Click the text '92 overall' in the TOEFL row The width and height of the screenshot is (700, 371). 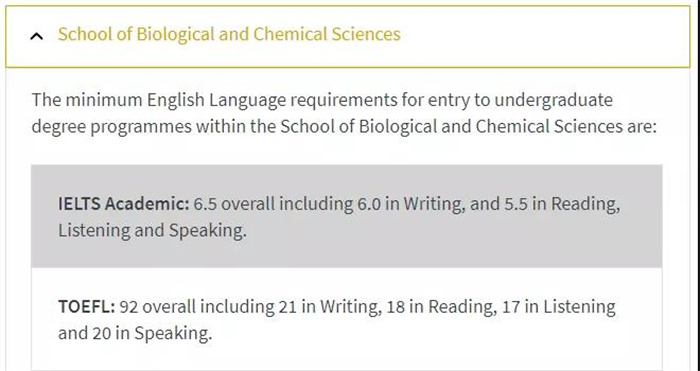[x=158, y=307]
